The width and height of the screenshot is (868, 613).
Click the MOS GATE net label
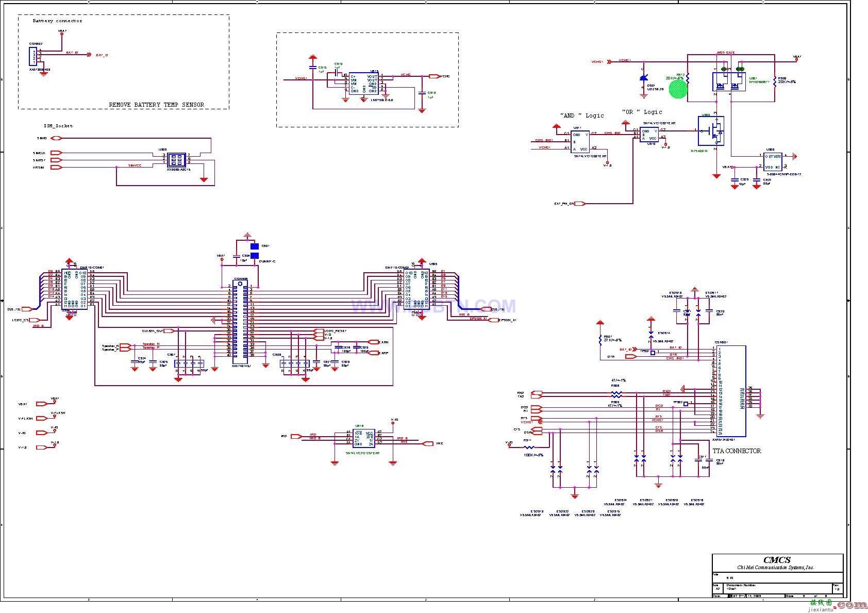(726, 53)
